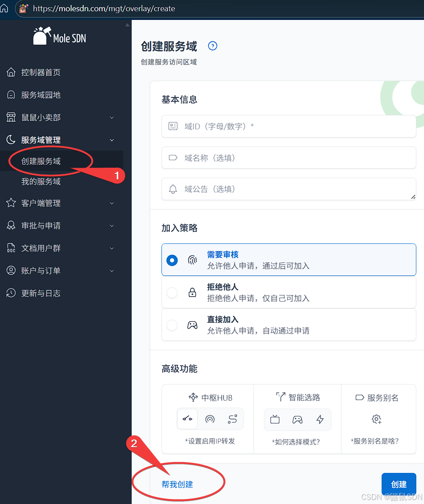Image resolution: width=424 pixels, height=504 pixels.
Task: Click the 中枢HUB heading icon
Action: tap(193, 398)
